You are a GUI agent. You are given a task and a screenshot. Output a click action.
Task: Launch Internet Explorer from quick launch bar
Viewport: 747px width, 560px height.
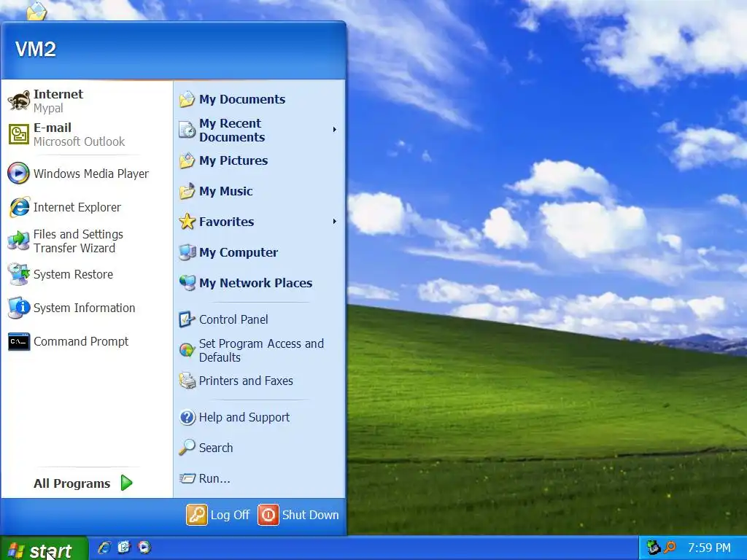(104, 548)
